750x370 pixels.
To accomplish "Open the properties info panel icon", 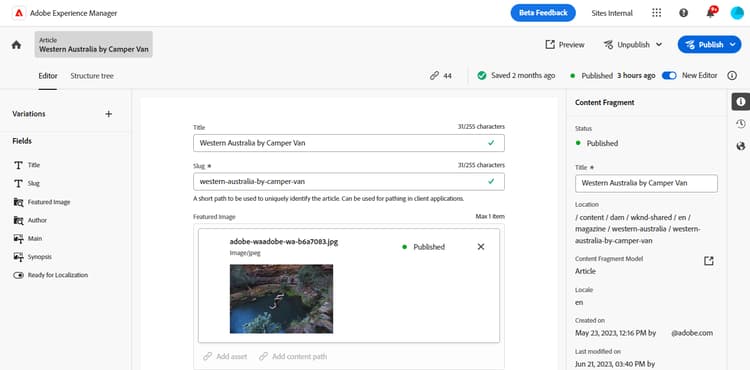I will tap(741, 102).
